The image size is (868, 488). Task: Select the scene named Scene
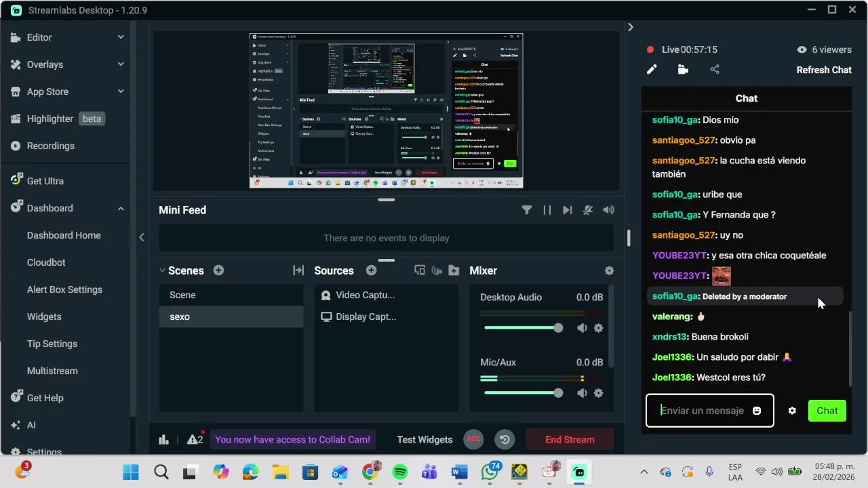tap(231, 295)
